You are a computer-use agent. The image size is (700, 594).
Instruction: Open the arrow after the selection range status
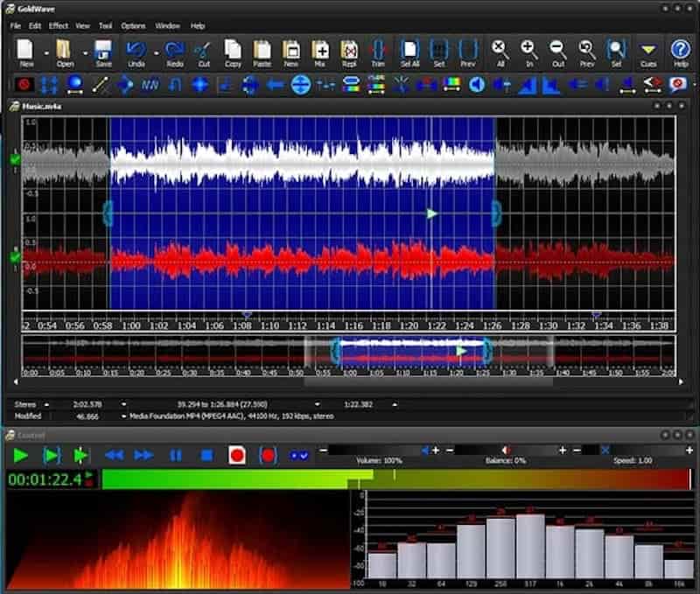(x=317, y=404)
